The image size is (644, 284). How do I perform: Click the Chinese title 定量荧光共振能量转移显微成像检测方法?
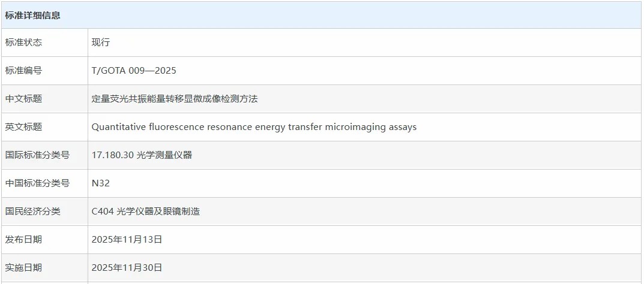coord(175,99)
